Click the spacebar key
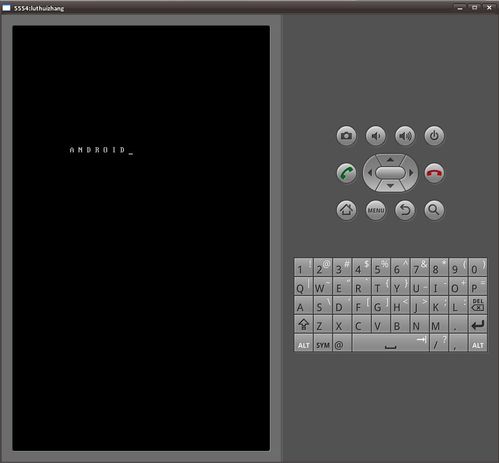 click(x=390, y=343)
